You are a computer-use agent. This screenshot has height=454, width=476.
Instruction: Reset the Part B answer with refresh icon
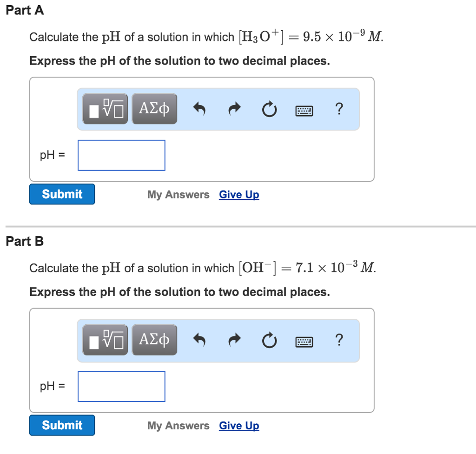(269, 340)
